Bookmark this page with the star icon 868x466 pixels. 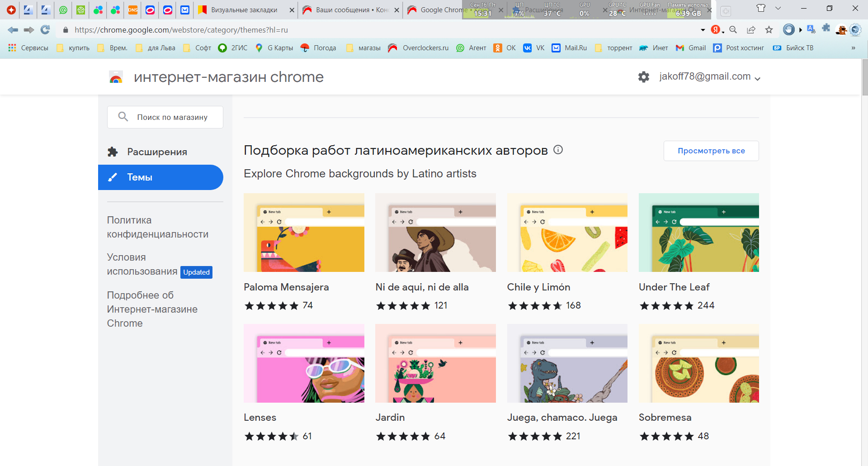click(x=769, y=30)
